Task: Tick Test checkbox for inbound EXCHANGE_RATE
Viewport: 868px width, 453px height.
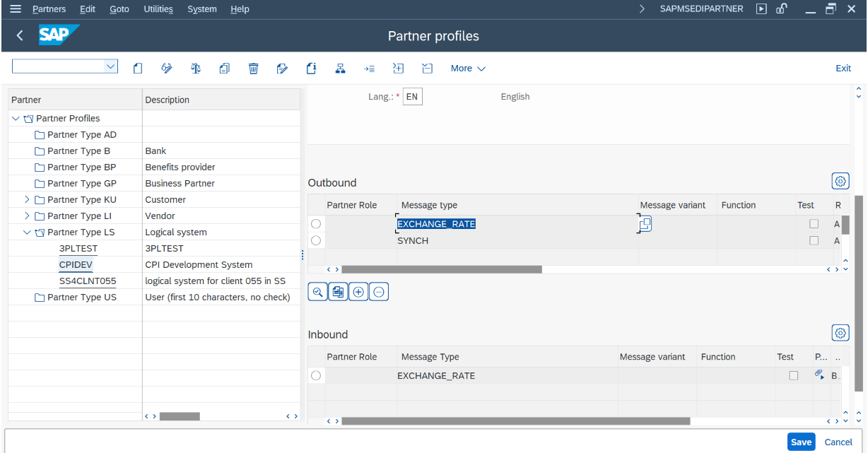Action: [794, 376]
